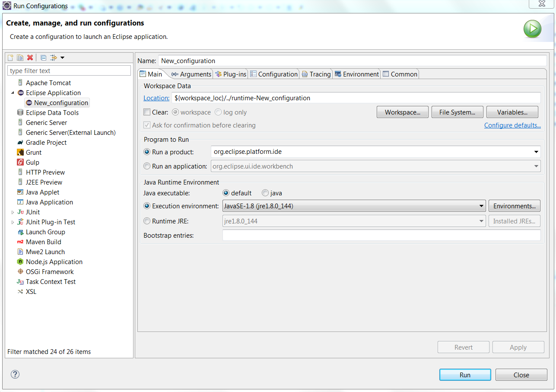556x392 pixels.
Task: Collapse the Eclipse Application tree node
Action: [x=13, y=92]
